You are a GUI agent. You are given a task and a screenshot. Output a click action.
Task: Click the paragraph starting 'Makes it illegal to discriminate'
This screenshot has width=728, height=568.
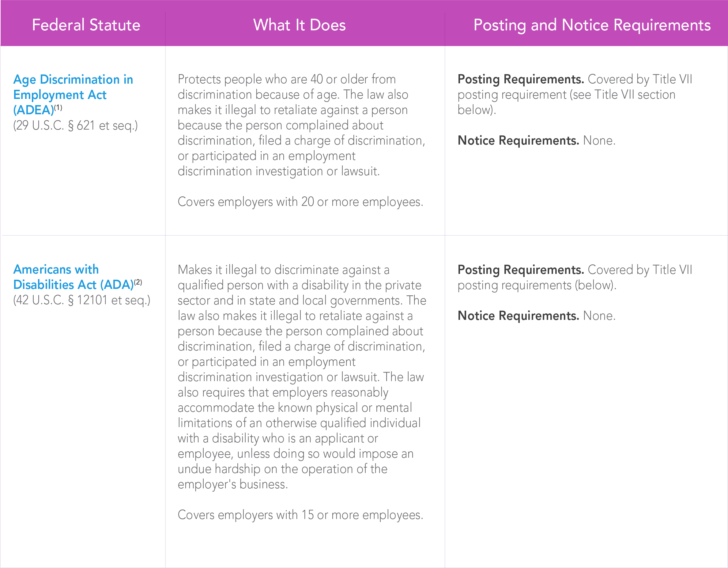[302, 377]
